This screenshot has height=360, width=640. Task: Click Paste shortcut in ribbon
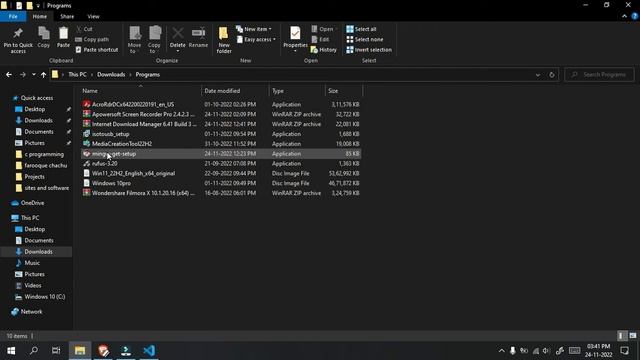(x=97, y=50)
